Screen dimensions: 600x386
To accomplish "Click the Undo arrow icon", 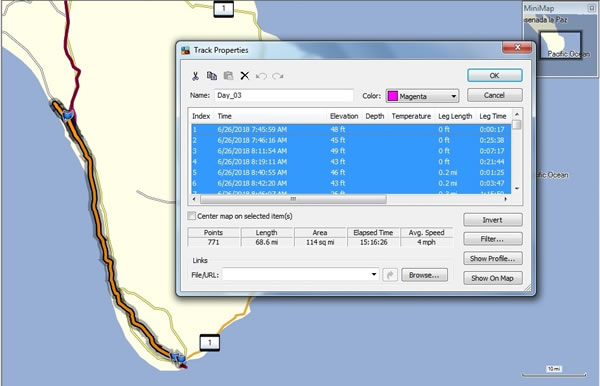I will tap(261, 76).
